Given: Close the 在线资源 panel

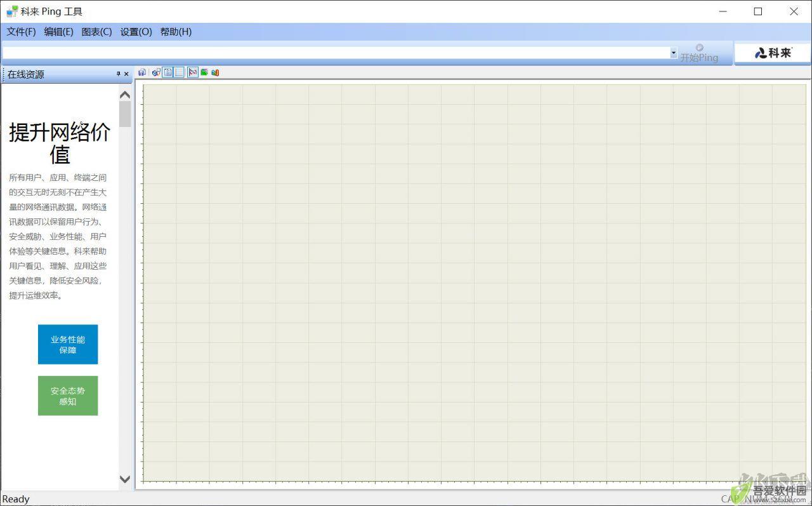Looking at the screenshot, I should tap(126, 74).
